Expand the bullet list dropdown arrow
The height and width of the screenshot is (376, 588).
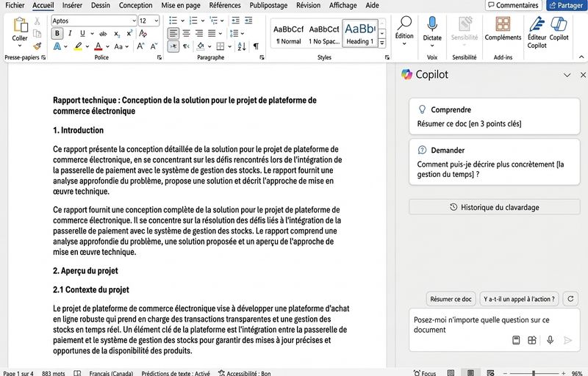pyautogui.click(x=182, y=21)
